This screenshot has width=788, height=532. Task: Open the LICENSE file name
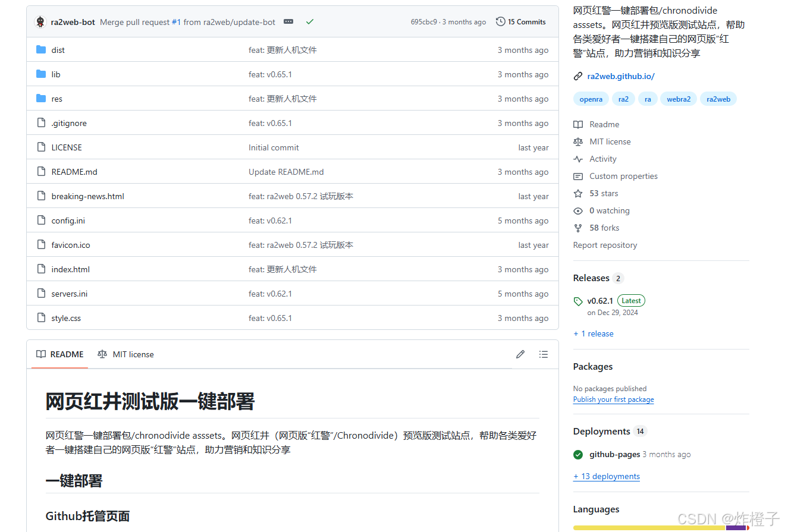coord(67,147)
